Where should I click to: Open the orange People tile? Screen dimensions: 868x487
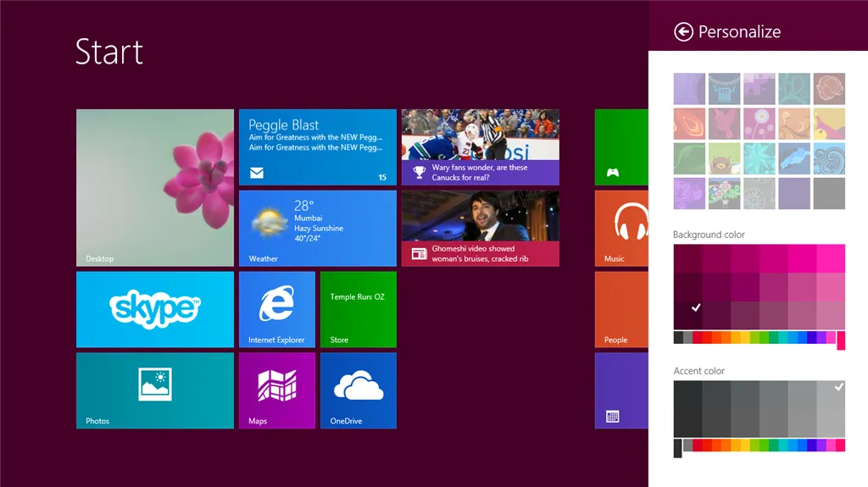pos(621,309)
